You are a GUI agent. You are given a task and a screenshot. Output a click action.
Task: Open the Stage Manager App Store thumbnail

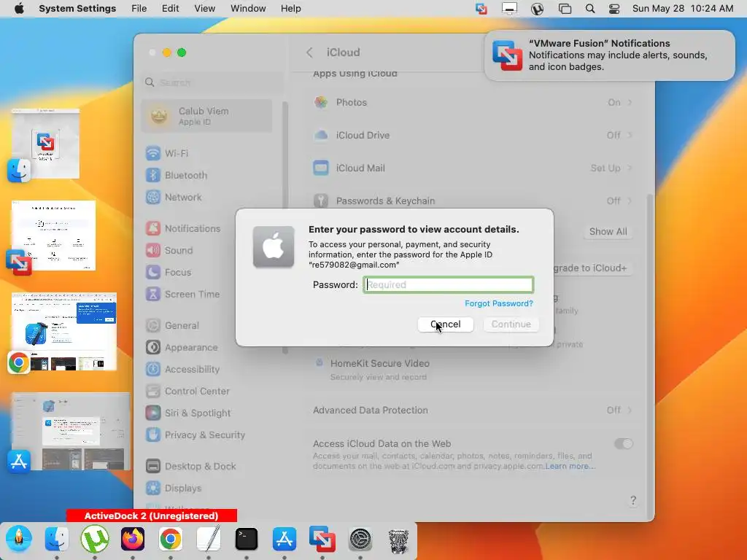(71, 432)
